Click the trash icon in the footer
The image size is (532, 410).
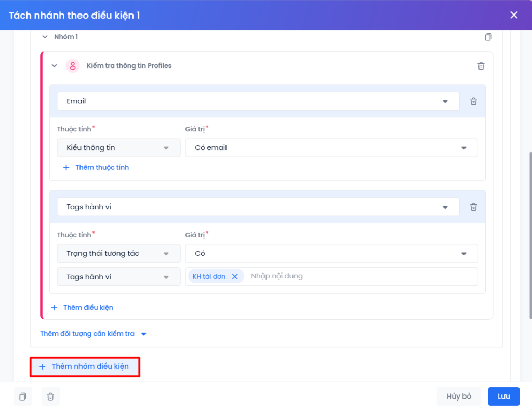pos(50,396)
